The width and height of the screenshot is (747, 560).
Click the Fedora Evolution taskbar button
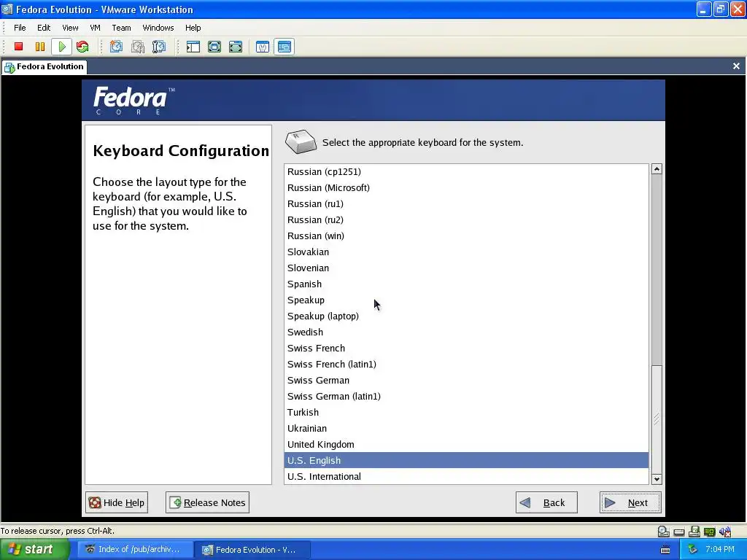252,550
